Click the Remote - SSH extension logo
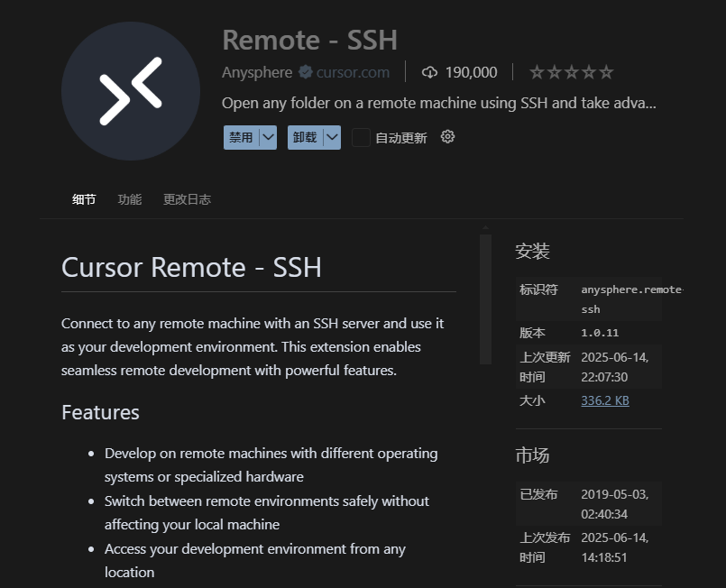This screenshot has width=726, height=588. pyautogui.click(x=131, y=91)
